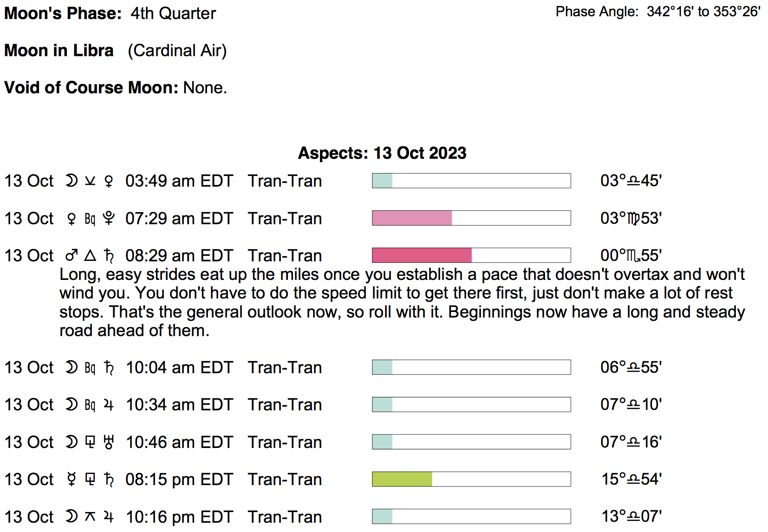
Task: Click the Uranus glyph in the 10:46 am row
Action: pyautogui.click(x=109, y=442)
